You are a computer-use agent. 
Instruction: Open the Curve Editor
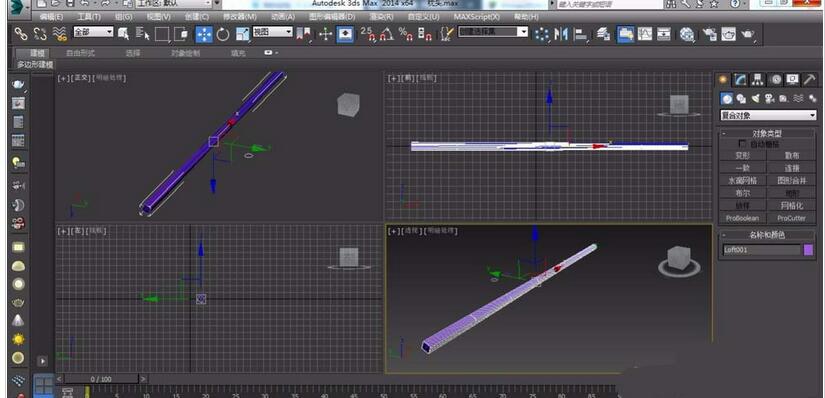pyautogui.click(x=645, y=35)
